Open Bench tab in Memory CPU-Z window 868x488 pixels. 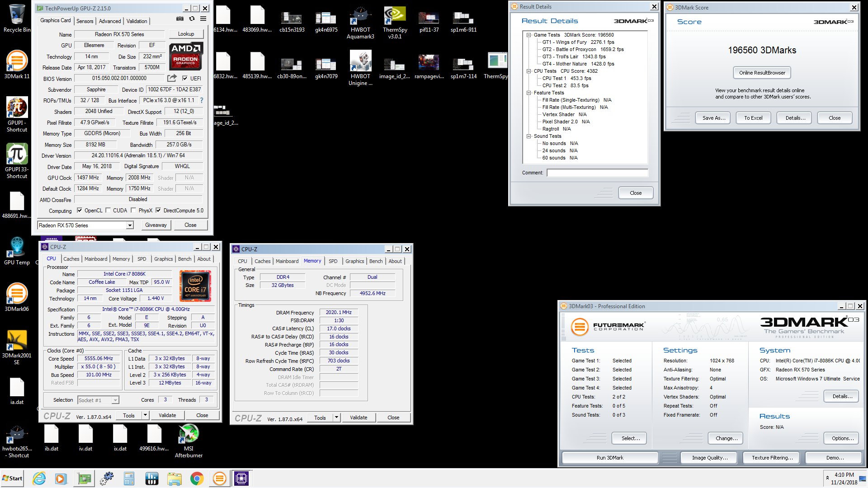[x=376, y=261]
